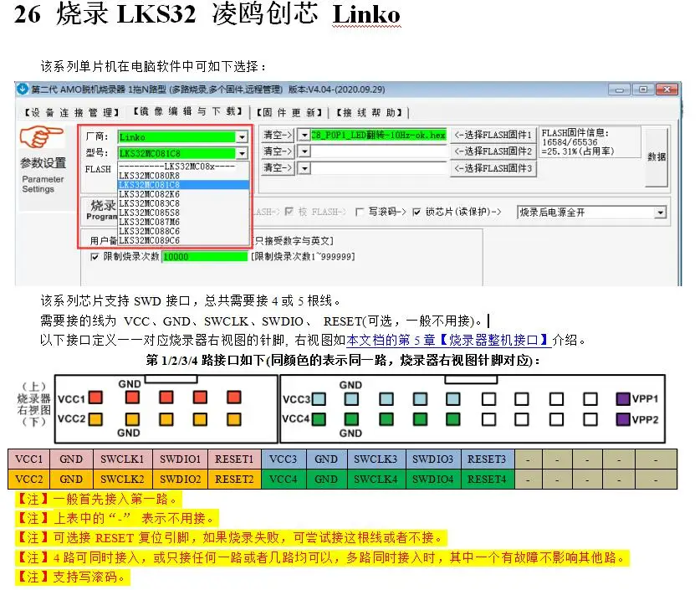This screenshot has width=700, height=590.
Task: Pick LKS32MC085S8 in the model list
Action: (183, 213)
